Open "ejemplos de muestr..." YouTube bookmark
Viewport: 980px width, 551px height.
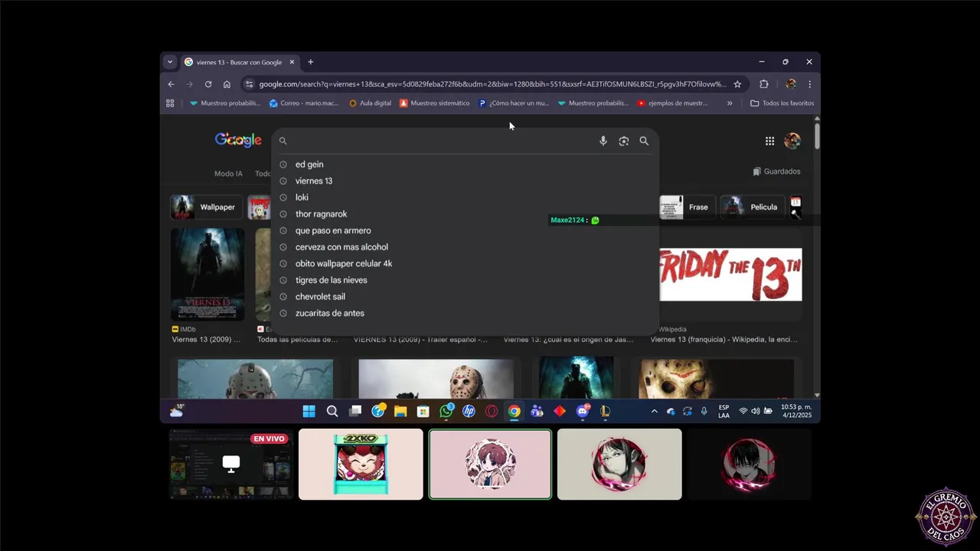click(673, 103)
